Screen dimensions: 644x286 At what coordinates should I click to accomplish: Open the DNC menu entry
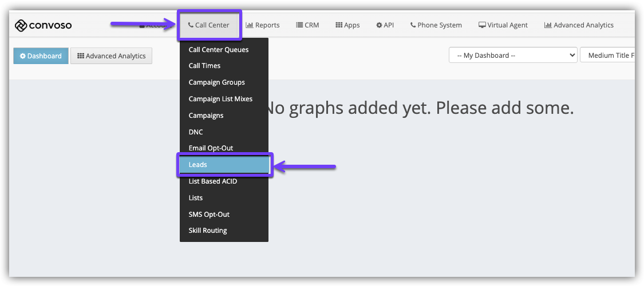coord(196,132)
